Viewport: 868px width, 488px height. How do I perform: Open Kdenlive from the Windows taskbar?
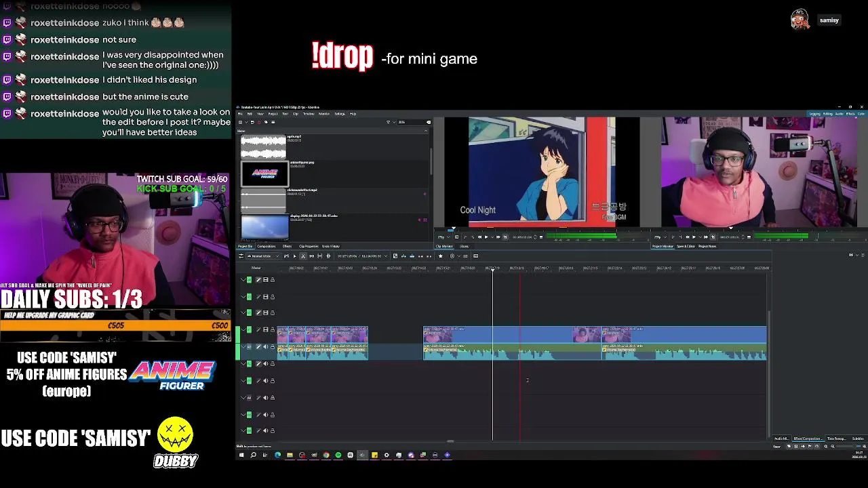(x=362, y=455)
